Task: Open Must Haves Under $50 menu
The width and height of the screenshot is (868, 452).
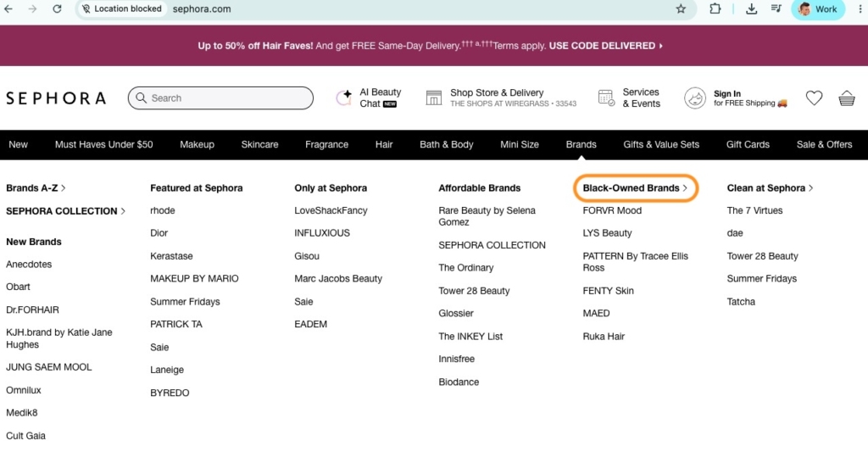Action: pyautogui.click(x=103, y=144)
